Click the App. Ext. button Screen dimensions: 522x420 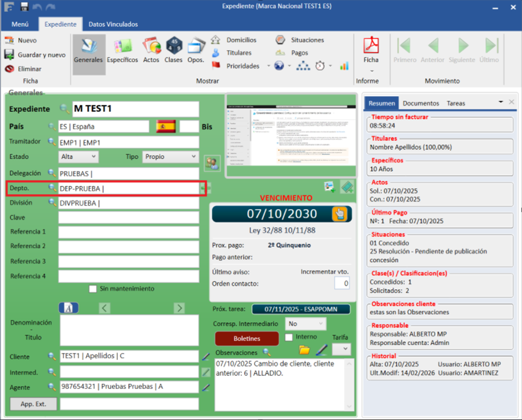point(34,404)
